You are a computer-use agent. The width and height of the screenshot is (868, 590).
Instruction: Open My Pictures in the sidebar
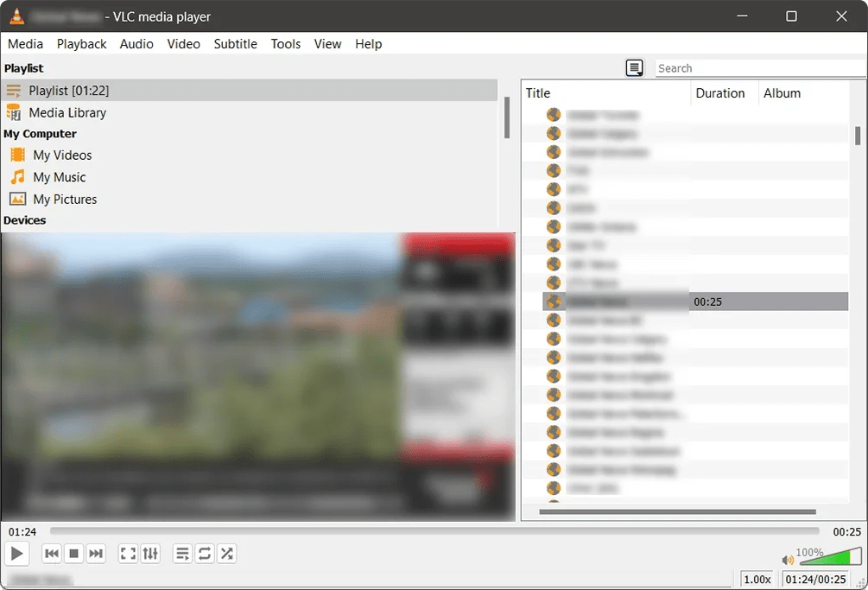pyautogui.click(x=65, y=199)
